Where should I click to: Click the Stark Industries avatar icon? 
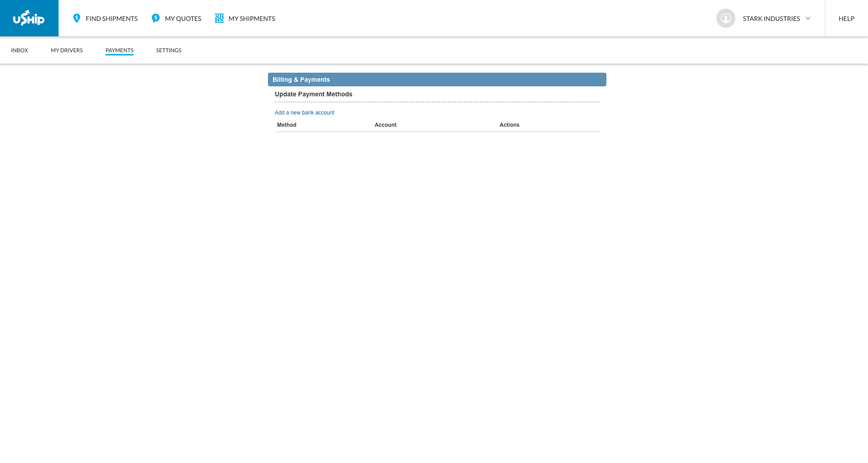click(x=726, y=18)
